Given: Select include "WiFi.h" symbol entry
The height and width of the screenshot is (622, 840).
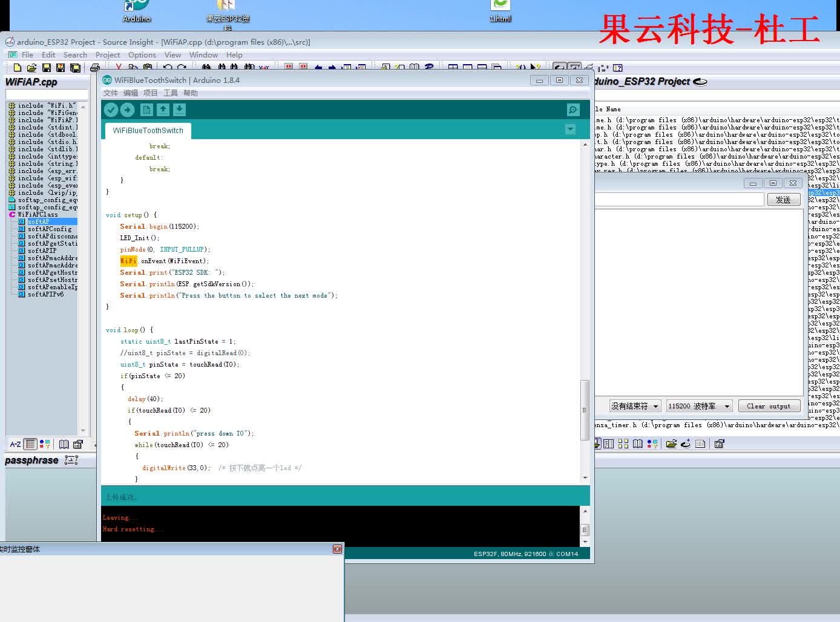Looking at the screenshot, I should click(47, 105).
